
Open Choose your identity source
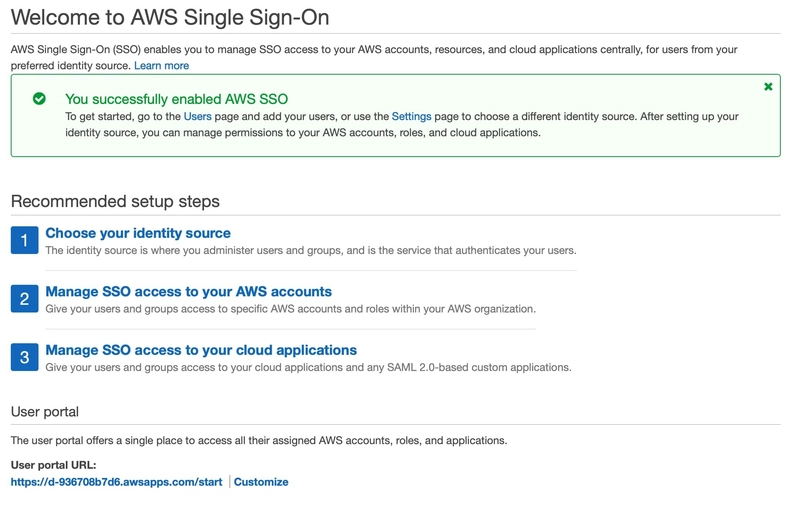(x=138, y=233)
